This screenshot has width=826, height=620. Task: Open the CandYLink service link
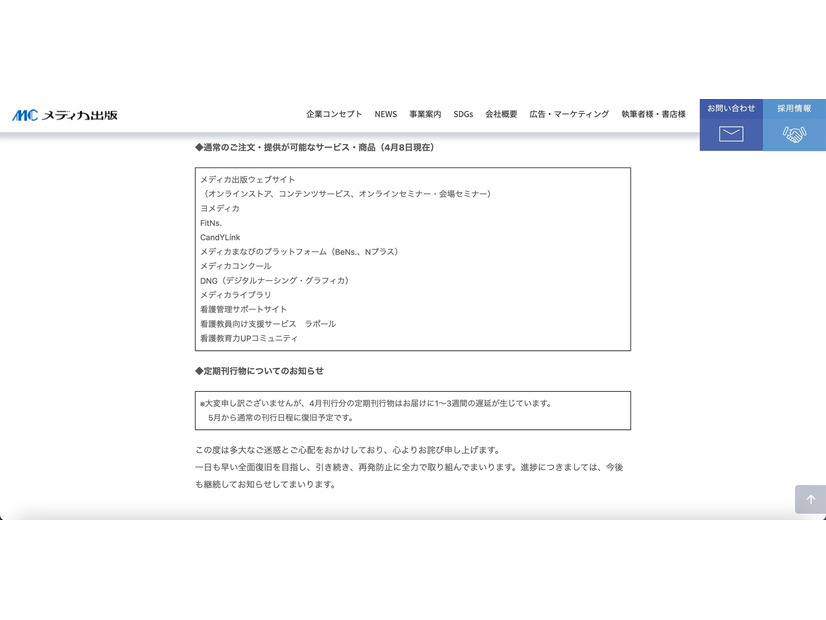tap(221, 237)
